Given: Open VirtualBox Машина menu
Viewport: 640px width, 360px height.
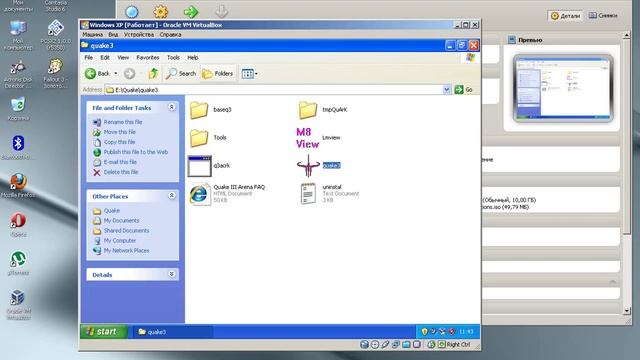Looking at the screenshot, I should pos(93,35).
